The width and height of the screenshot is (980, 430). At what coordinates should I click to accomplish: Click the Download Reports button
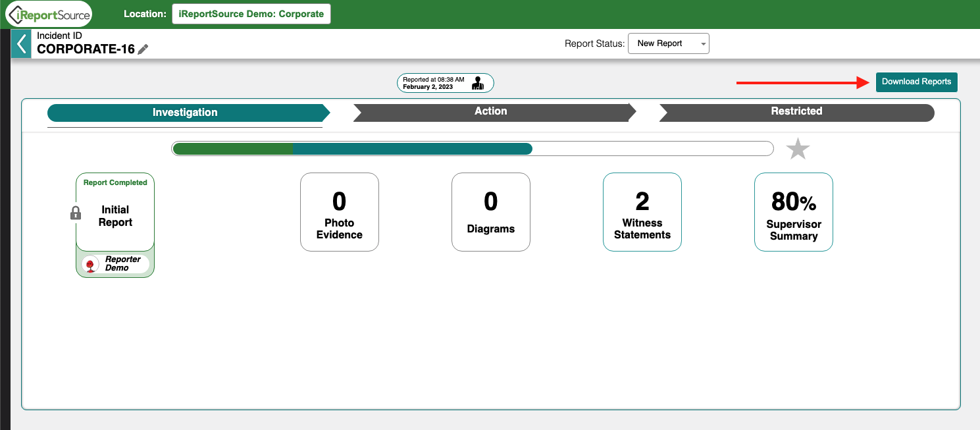coord(916,82)
